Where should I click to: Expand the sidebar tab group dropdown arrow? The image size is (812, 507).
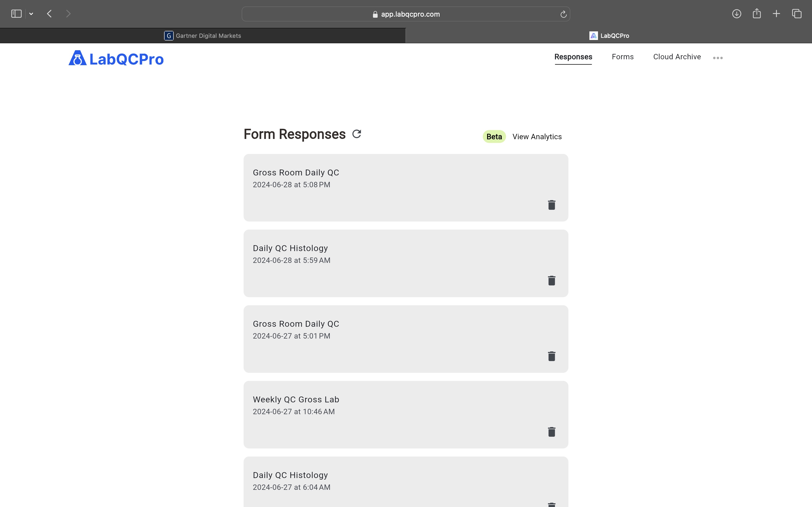tap(31, 14)
